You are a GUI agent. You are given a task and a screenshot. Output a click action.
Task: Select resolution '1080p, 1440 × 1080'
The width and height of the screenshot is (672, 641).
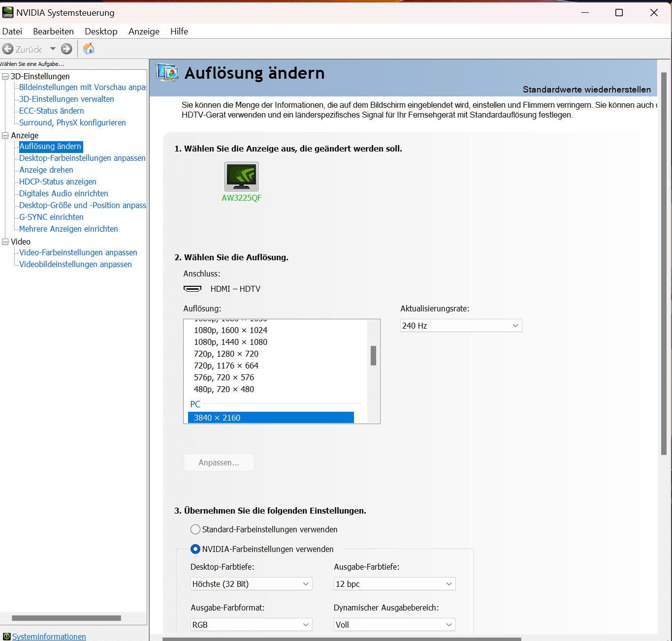230,342
